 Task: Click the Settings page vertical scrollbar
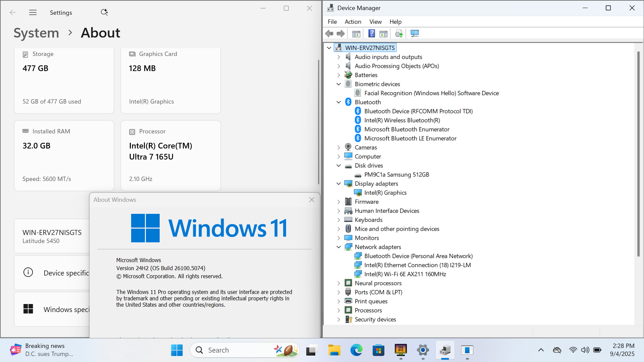coord(319,122)
